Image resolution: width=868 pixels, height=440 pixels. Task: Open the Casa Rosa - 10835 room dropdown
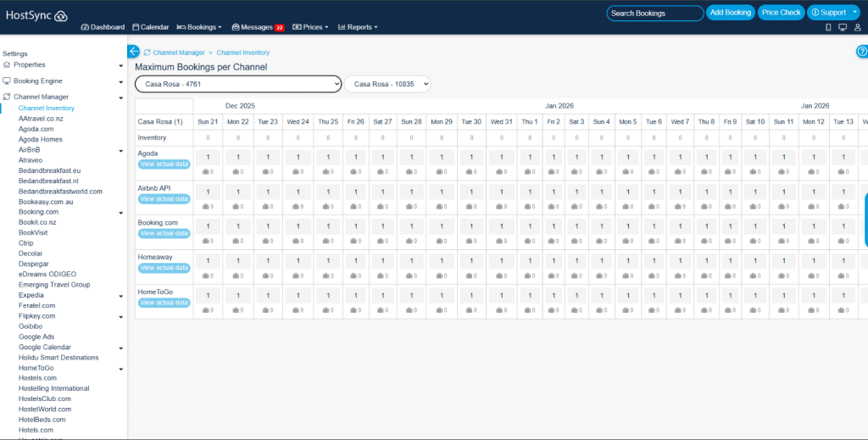click(387, 84)
